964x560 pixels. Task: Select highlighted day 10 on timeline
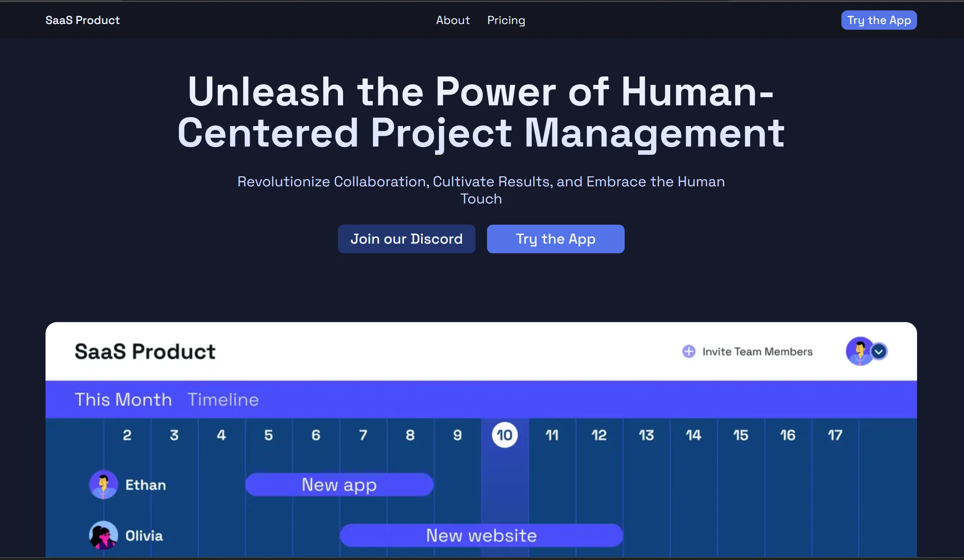(x=504, y=435)
